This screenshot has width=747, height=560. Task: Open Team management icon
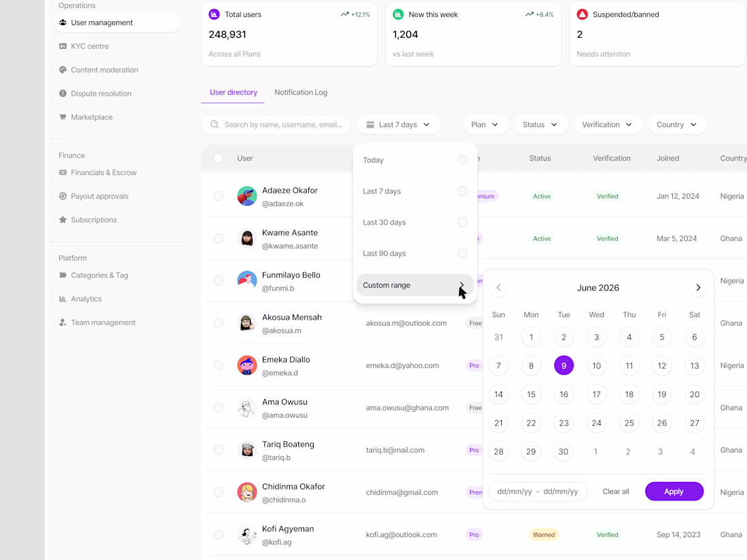pyautogui.click(x=62, y=322)
